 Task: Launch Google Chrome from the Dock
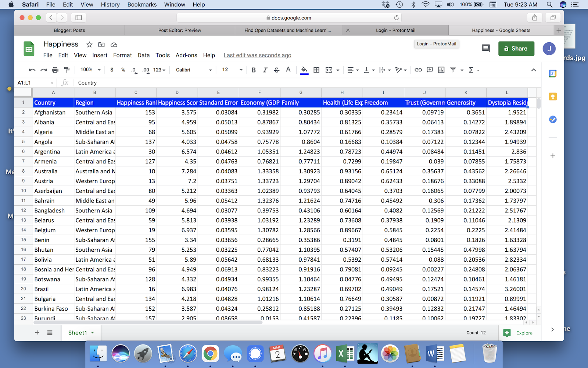pos(210,354)
